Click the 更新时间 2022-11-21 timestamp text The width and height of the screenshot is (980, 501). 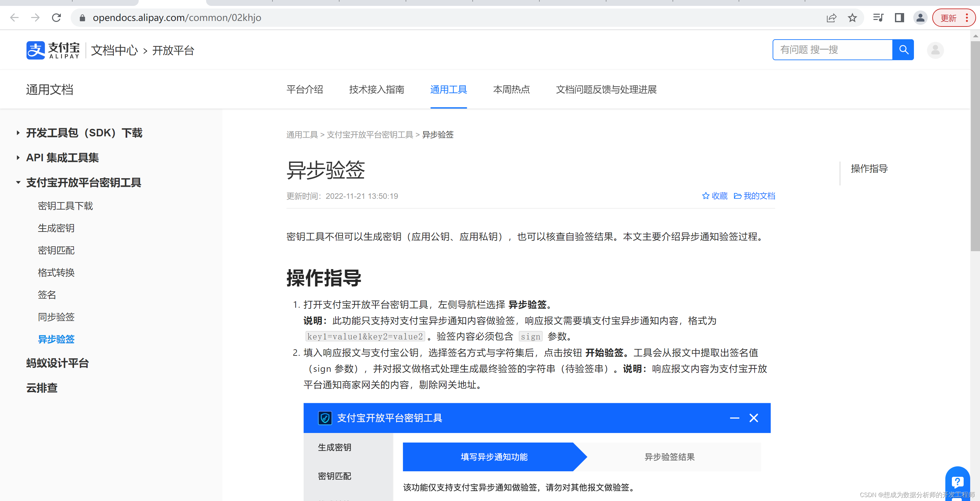[342, 196]
